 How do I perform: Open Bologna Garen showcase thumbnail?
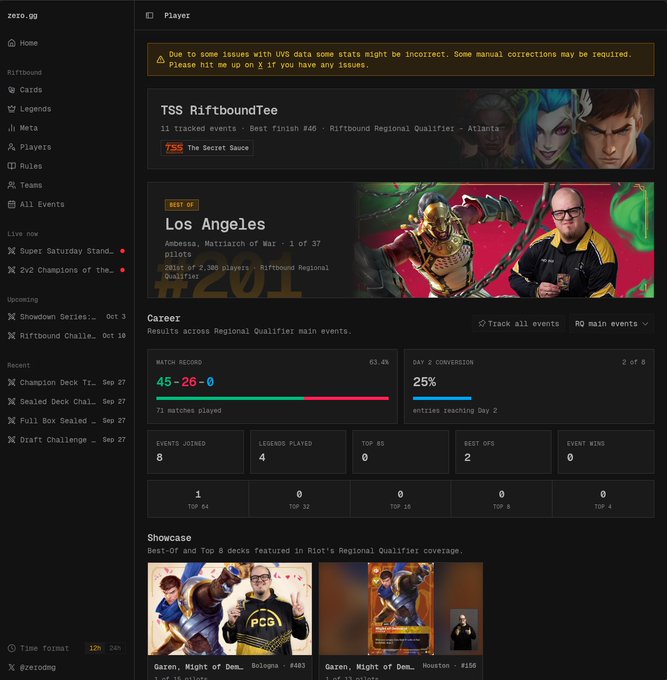pyautogui.click(x=229, y=609)
